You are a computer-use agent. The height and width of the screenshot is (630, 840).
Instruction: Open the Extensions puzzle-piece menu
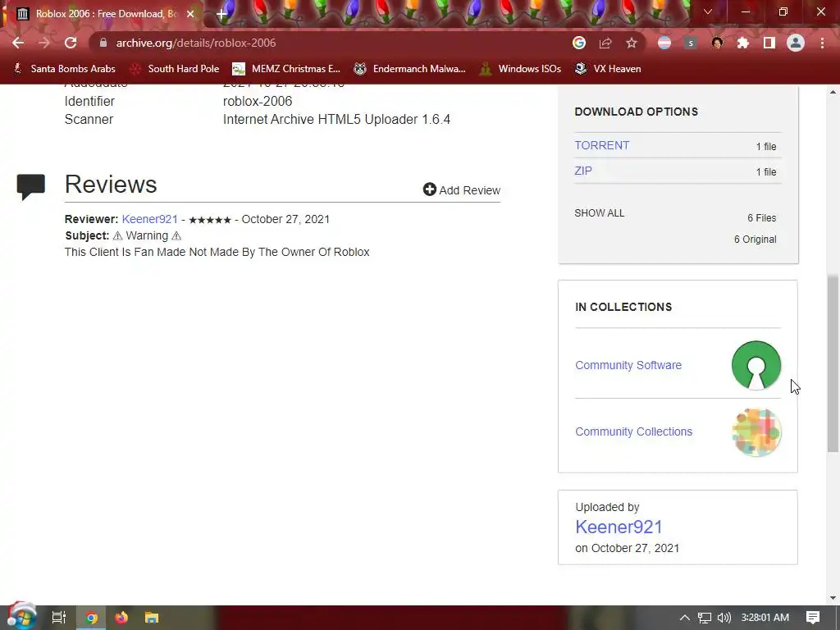pyautogui.click(x=743, y=43)
